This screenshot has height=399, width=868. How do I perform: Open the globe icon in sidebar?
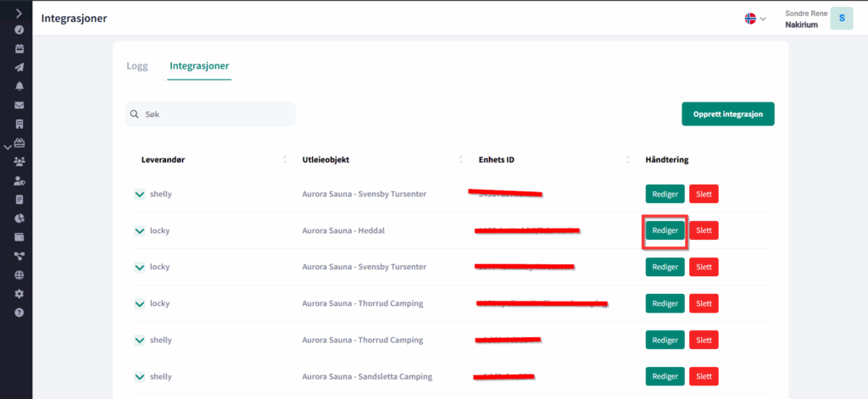(19, 274)
